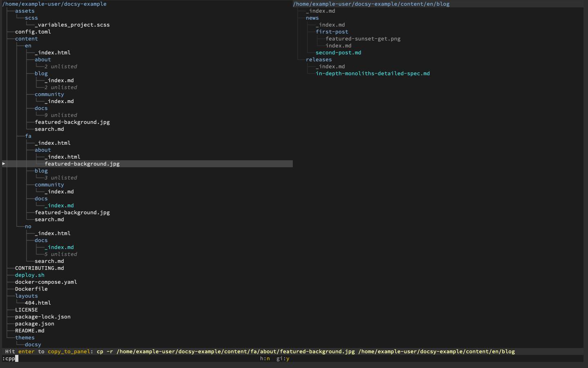Collapse the fa language directory
This screenshot has height=368, width=588.
(x=28, y=136)
